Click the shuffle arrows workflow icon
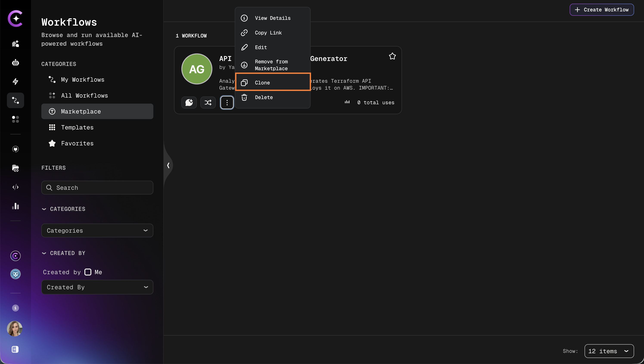The height and width of the screenshot is (364, 644). (x=208, y=103)
